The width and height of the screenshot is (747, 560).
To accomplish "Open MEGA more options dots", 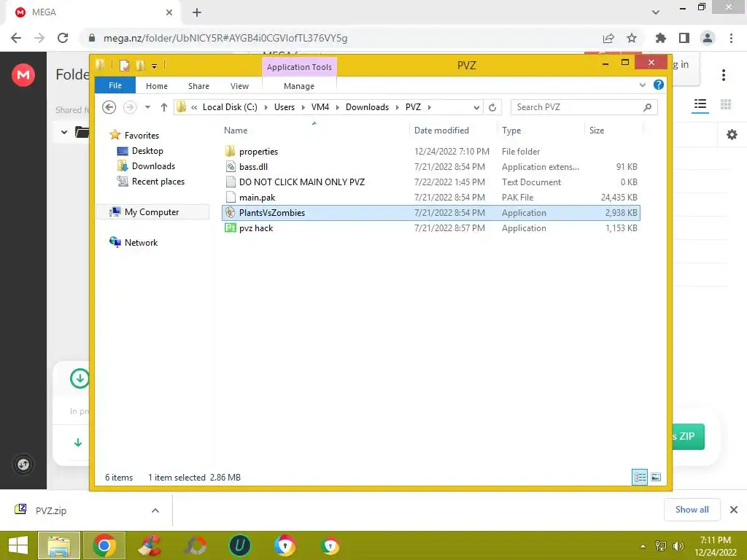I will [x=723, y=75].
